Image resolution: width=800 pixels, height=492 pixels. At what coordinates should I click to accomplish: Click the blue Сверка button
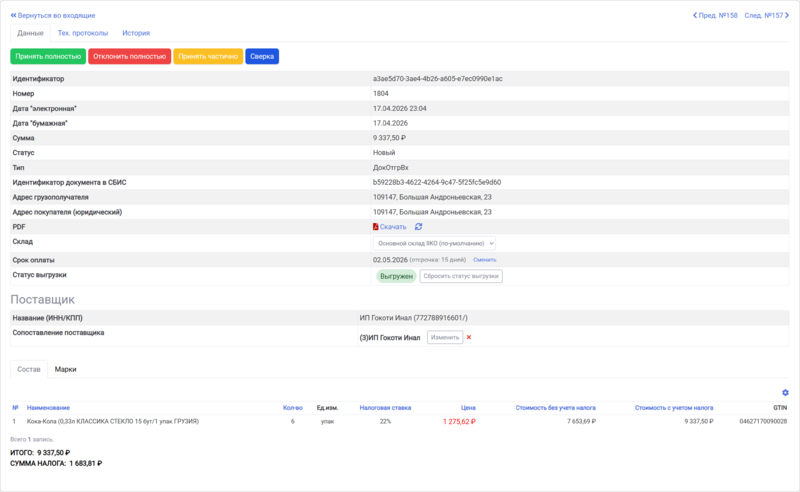click(x=262, y=57)
